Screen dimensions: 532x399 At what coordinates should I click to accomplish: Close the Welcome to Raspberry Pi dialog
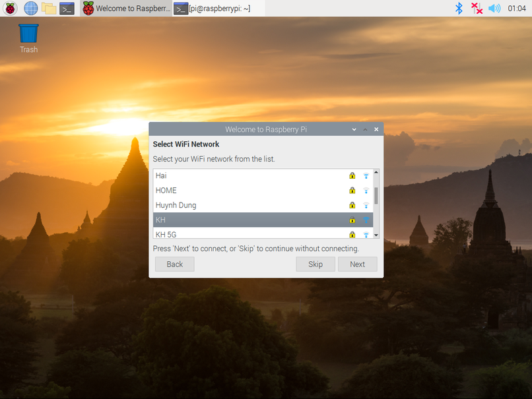[376, 129]
